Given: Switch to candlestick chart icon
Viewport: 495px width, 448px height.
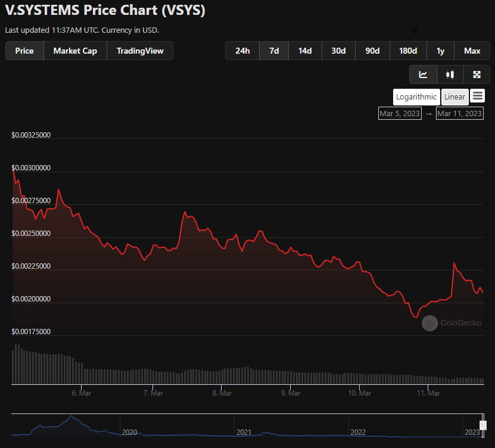Looking at the screenshot, I should [x=450, y=74].
